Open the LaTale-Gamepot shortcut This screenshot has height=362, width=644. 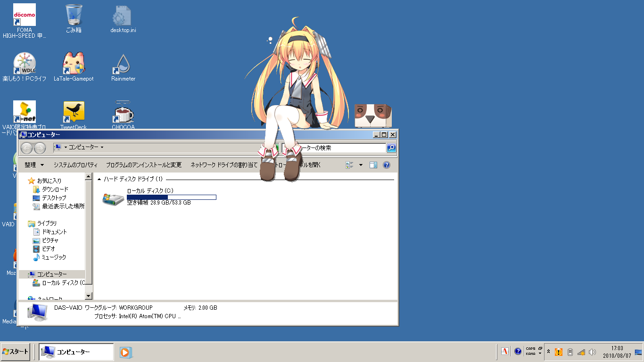(74, 65)
